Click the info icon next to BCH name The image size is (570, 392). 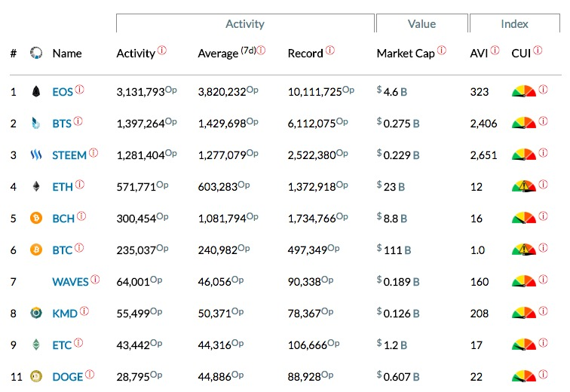(81, 216)
